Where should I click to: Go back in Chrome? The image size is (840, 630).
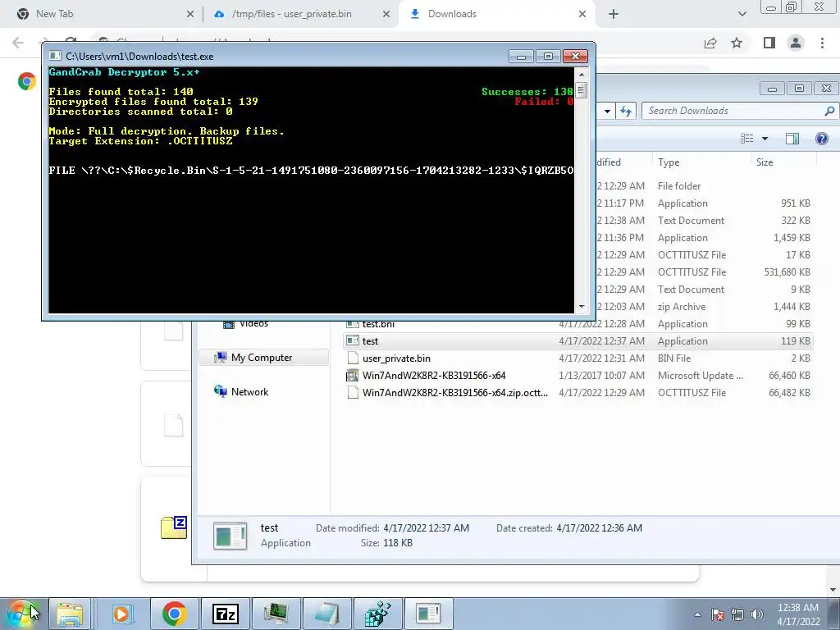[18, 43]
